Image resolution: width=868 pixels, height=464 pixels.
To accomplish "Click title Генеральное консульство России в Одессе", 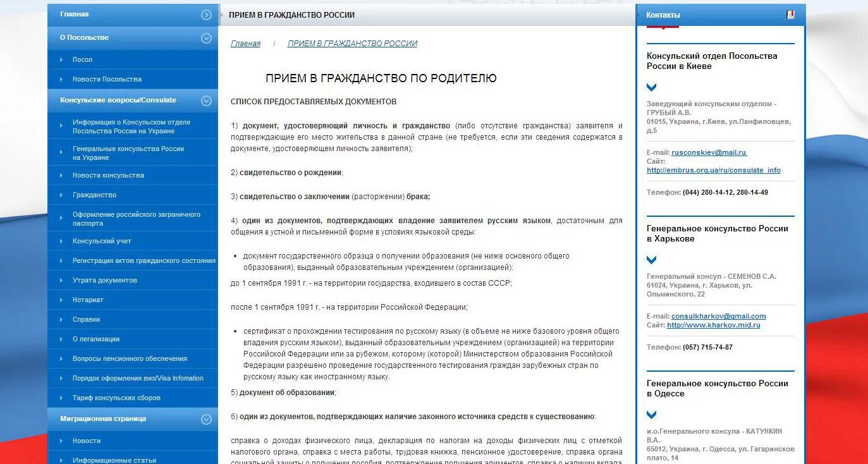I will 718,388.
